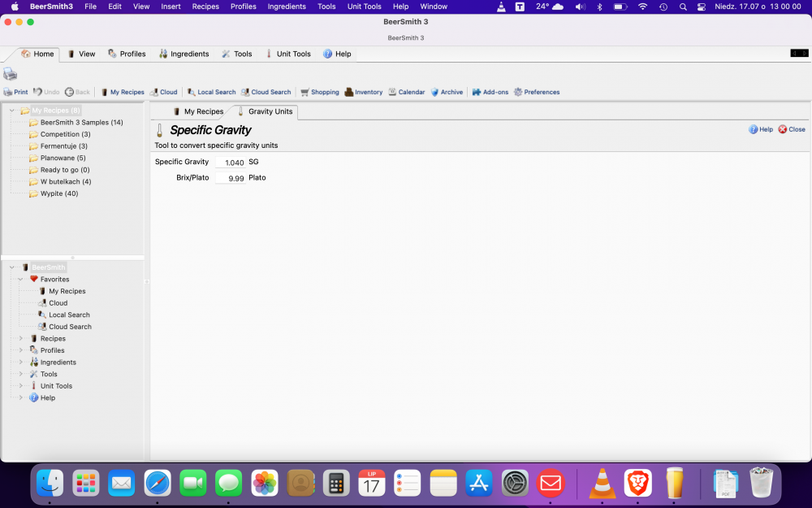Open the Calendar toolbar icon
The image size is (812, 508).
click(x=406, y=92)
